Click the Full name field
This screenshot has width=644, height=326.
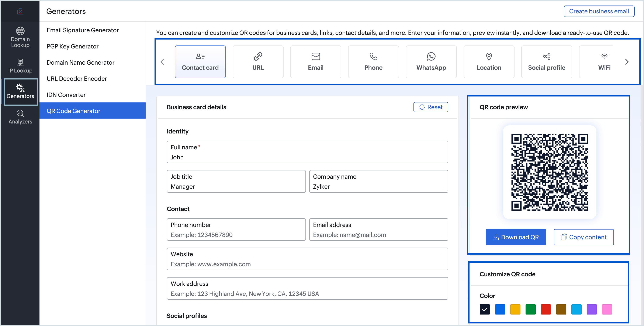point(307,152)
